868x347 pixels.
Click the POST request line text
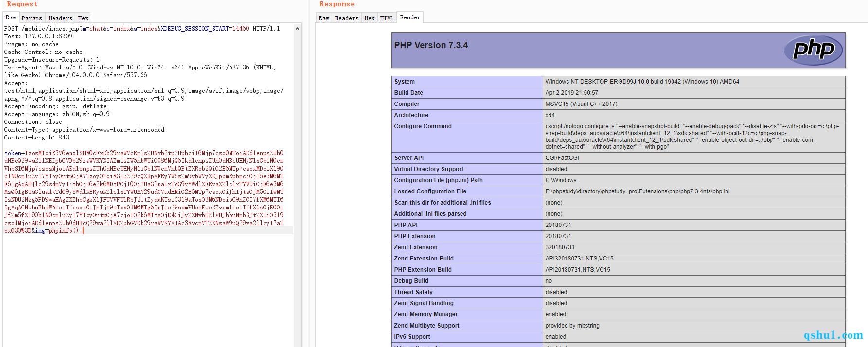pos(142,29)
